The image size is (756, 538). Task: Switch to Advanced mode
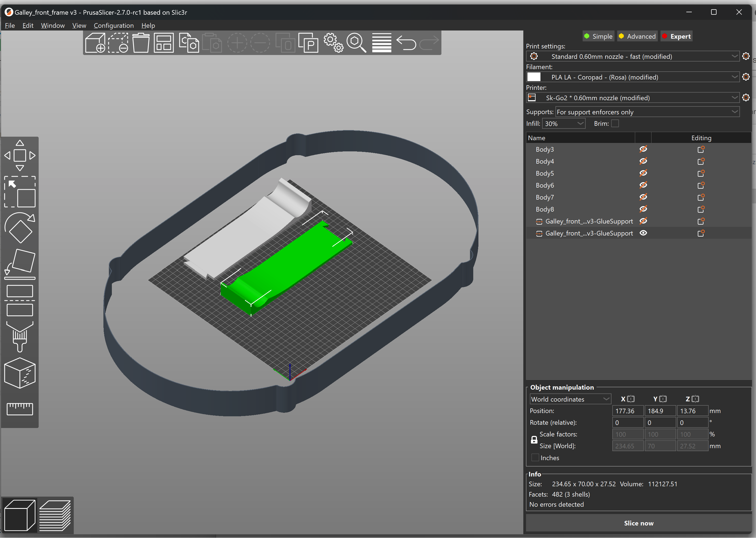click(x=637, y=36)
